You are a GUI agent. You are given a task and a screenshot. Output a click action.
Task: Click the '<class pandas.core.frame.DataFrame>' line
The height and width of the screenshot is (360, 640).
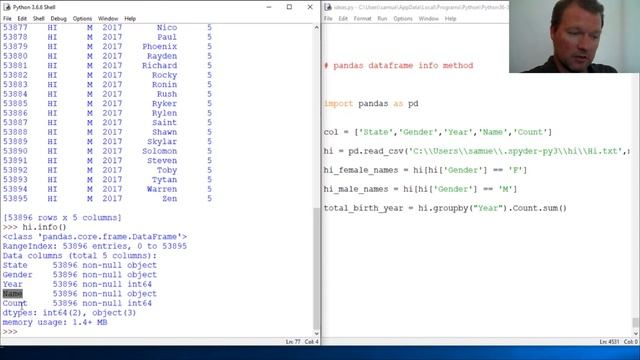[95, 237]
